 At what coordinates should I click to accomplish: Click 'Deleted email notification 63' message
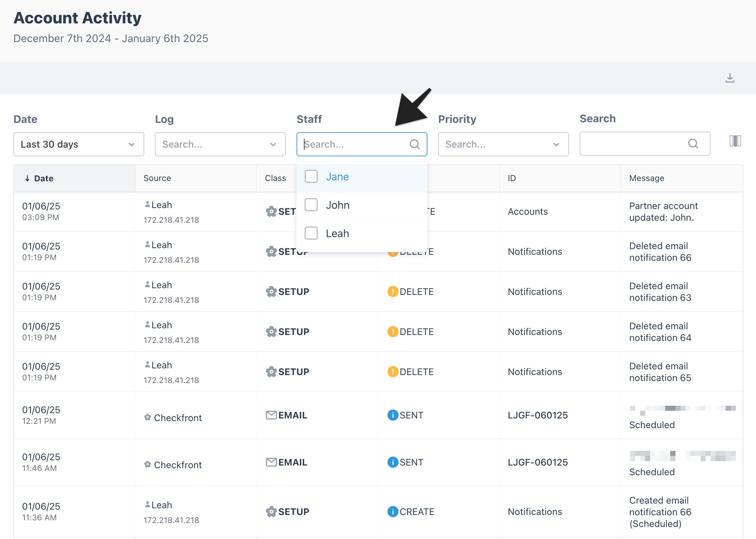660,292
